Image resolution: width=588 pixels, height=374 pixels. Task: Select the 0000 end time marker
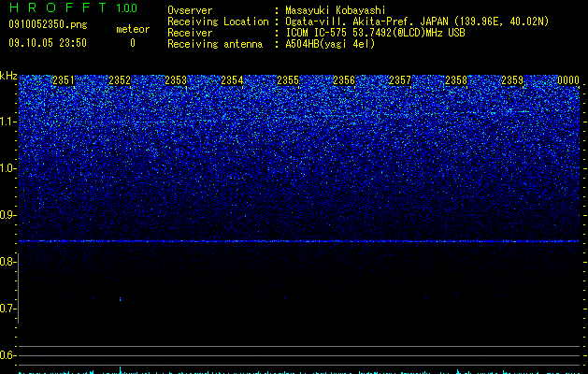[x=568, y=80]
